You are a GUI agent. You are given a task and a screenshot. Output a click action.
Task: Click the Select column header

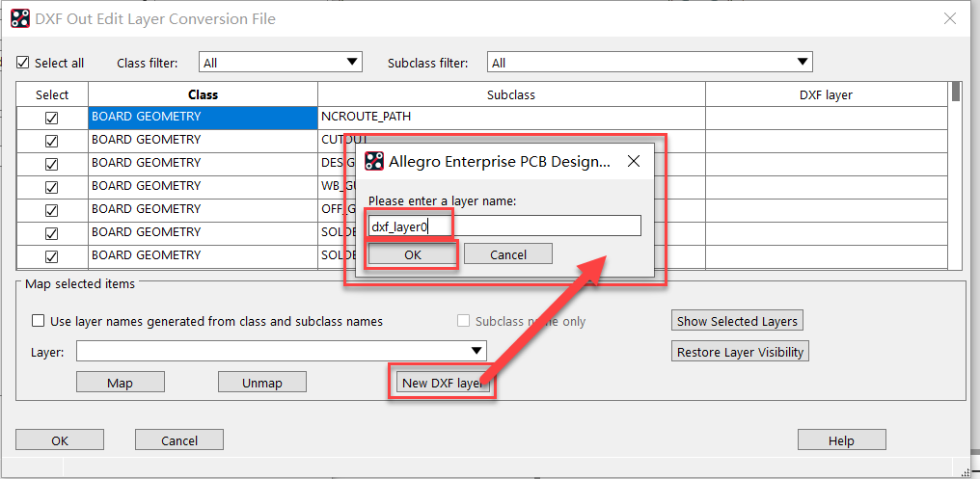[x=52, y=94]
